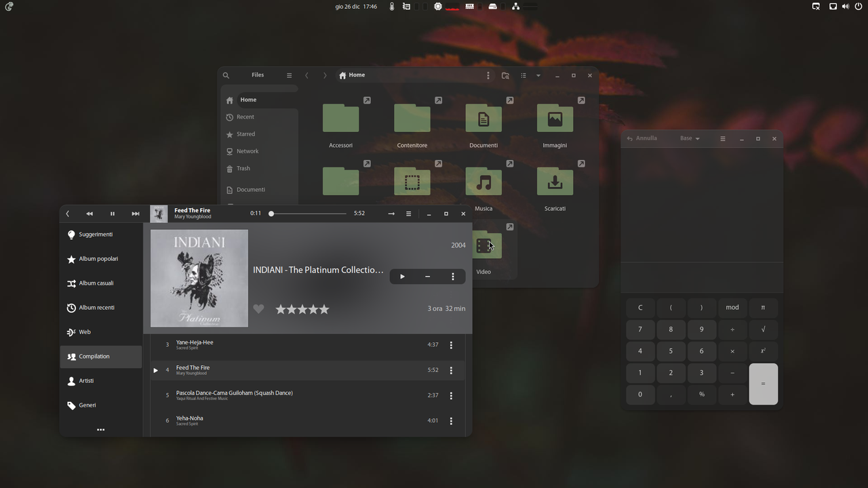Rate the album three stars
The image size is (868, 488).
click(302, 309)
